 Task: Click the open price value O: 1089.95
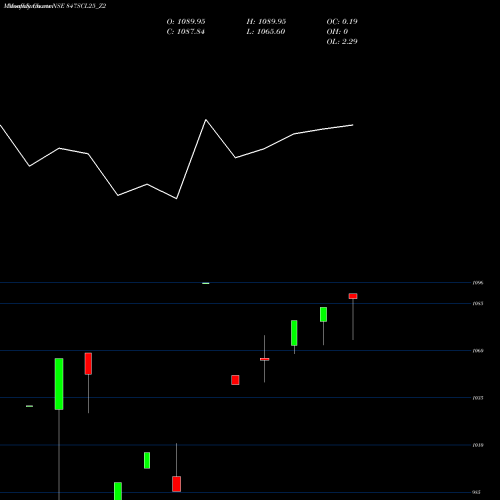tap(186, 22)
